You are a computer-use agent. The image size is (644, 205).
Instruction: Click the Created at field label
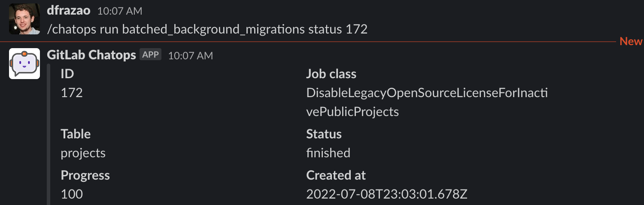coord(336,175)
